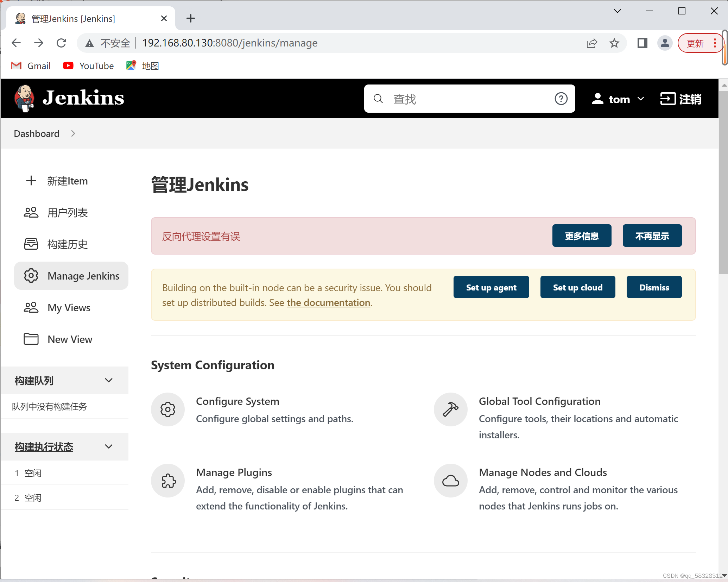The height and width of the screenshot is (582, 728).
Task: Open the browser side panel icon
Action: (642, 43)
